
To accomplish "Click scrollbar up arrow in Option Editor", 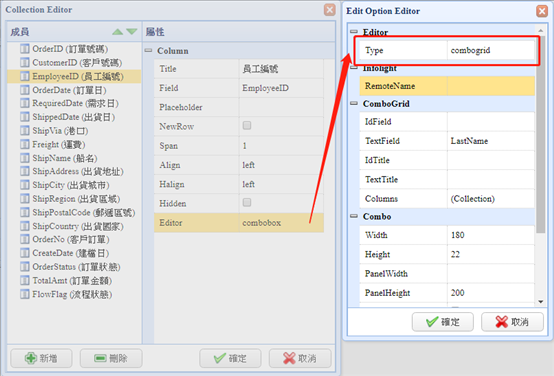I will click(x=541, y=30).
